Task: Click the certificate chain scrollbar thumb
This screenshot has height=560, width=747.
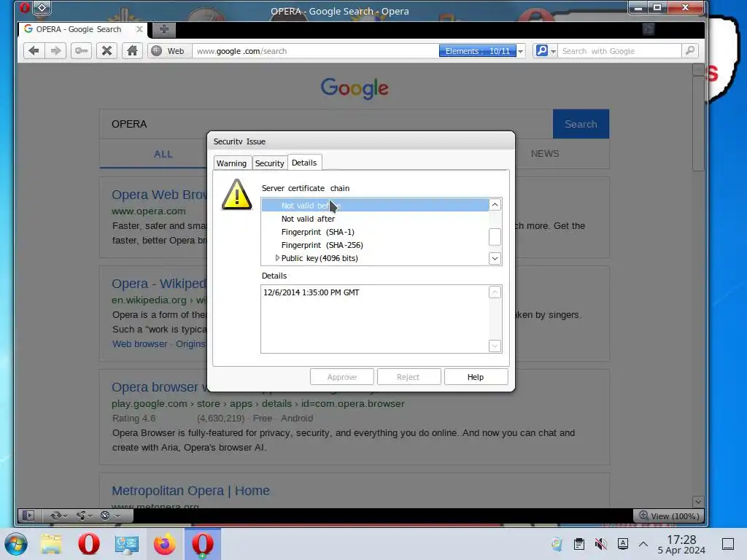Action: coord(495,237)
